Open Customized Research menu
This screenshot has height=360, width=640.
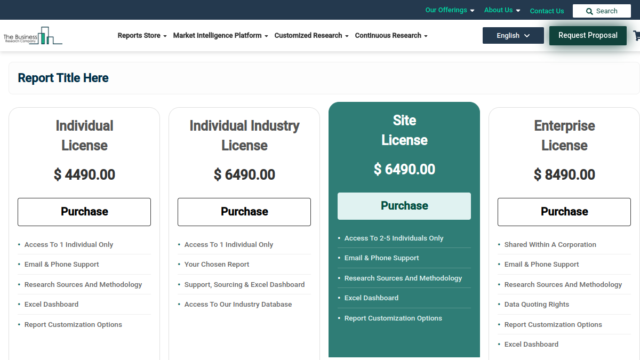click(x=311, y=36)
